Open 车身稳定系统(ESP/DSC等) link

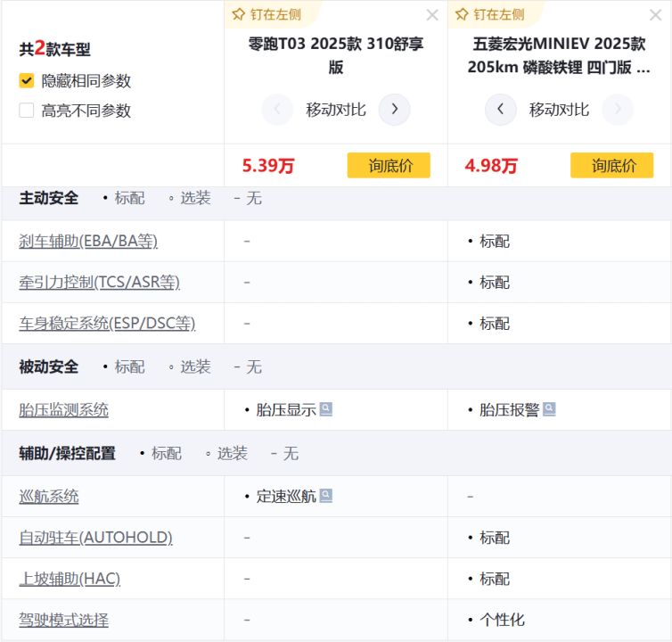coord(107,324)
